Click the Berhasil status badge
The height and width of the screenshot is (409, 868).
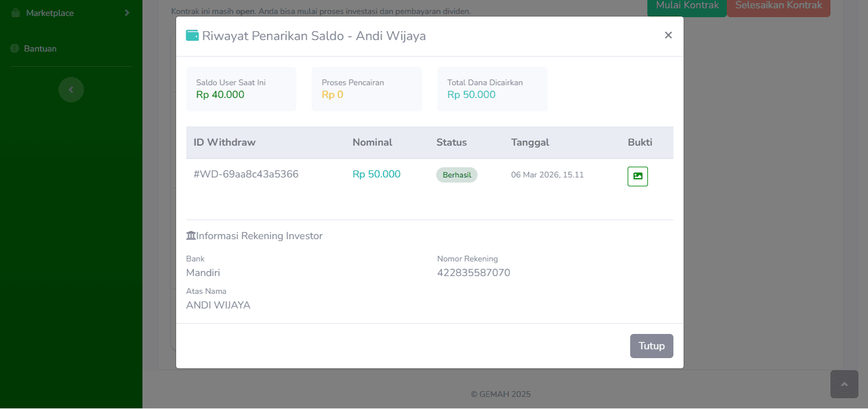[x=457, y=175]
